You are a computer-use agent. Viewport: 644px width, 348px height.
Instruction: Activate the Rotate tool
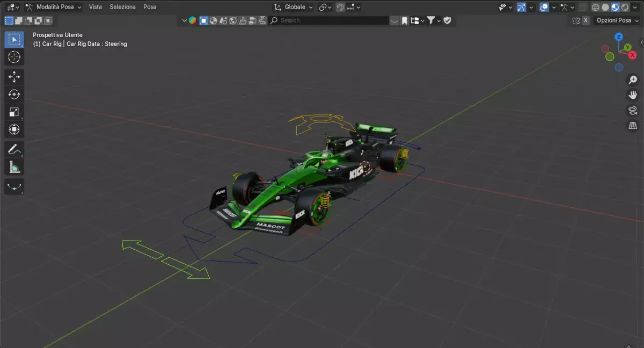[14, 95]
